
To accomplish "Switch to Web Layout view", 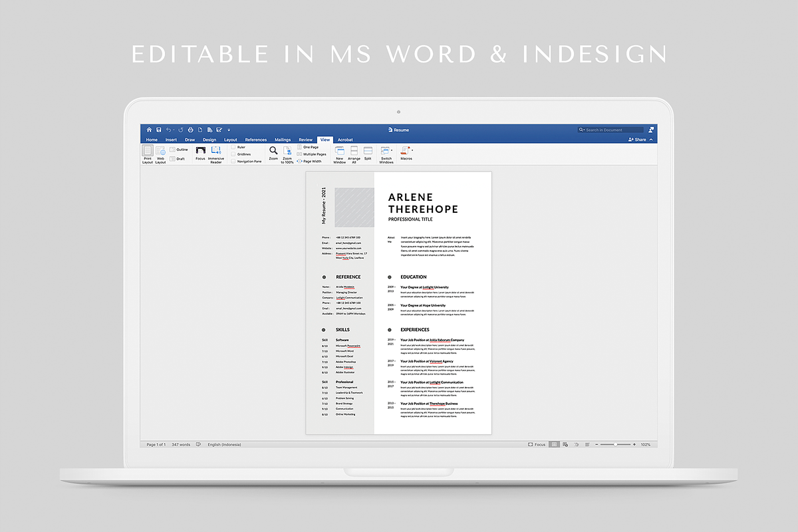I will (x=160, y=155).
